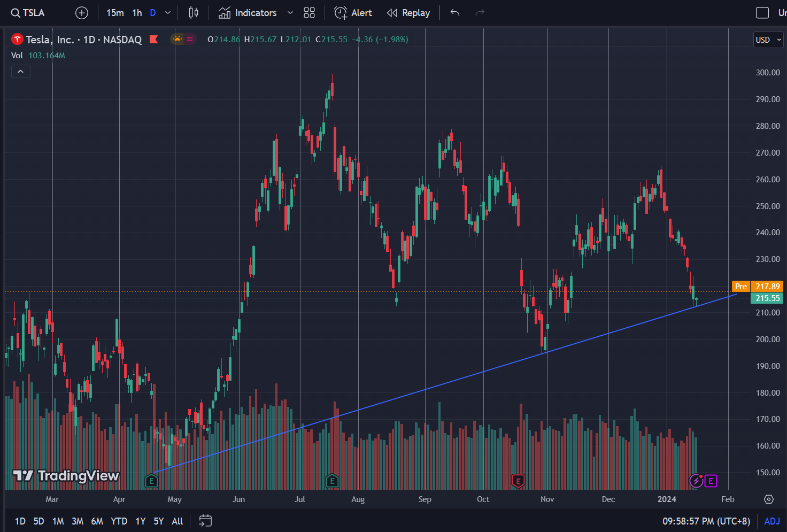Screen dimensions: 787x532
Task: Open the Indicators dialog
Action: (248, 13)
